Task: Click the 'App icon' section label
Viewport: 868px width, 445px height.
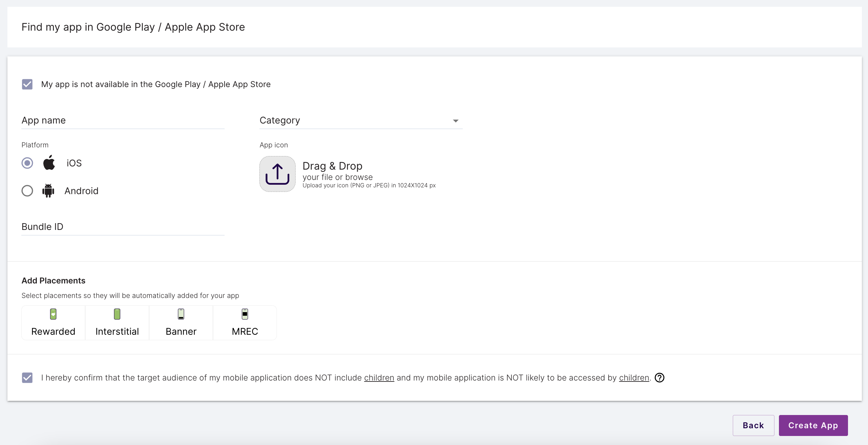Action: coord(274,145)
